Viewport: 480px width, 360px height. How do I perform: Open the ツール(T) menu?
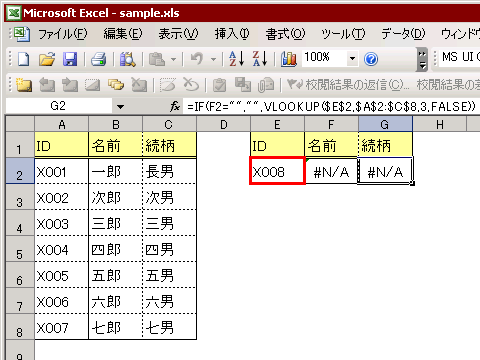point(343,34)
